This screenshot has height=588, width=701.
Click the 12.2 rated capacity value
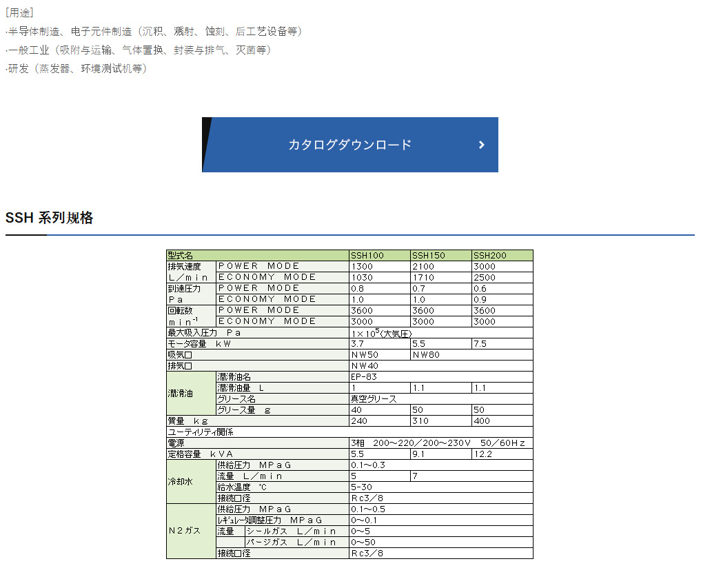[502, 454]
